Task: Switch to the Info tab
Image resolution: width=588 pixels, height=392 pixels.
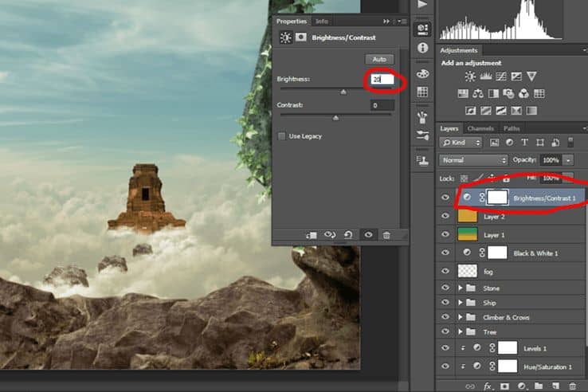Action: (322, 22)
